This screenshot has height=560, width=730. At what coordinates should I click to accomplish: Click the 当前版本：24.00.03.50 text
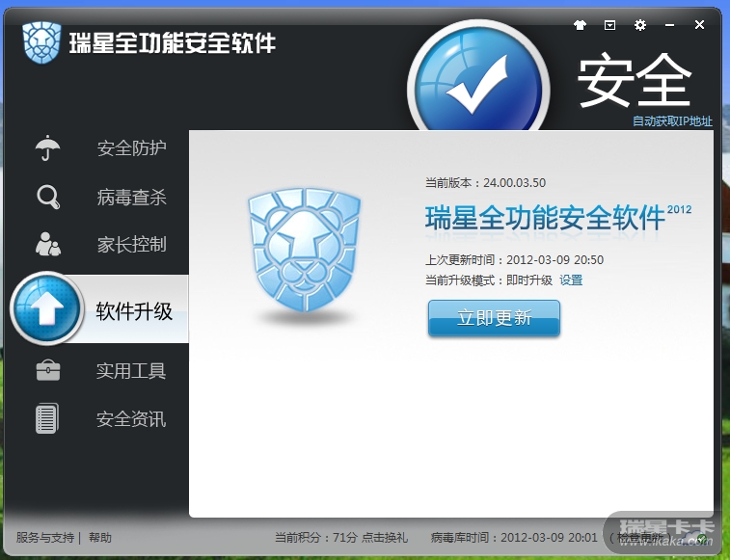pos(485,182)
